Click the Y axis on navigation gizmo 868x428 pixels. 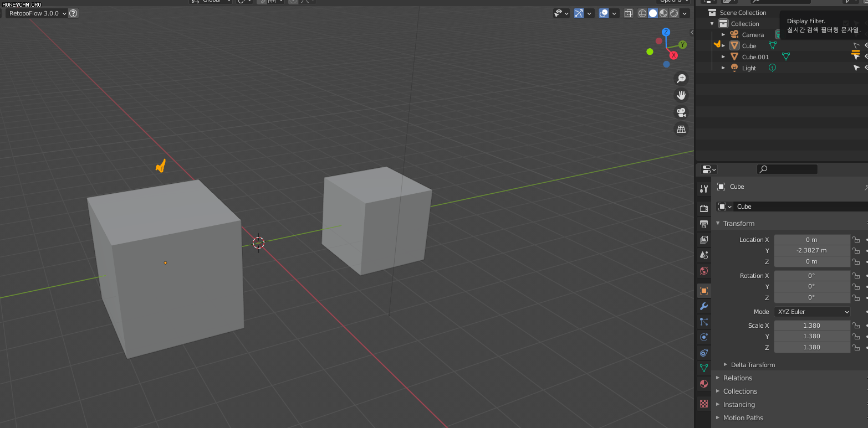[x=682, y=45]
